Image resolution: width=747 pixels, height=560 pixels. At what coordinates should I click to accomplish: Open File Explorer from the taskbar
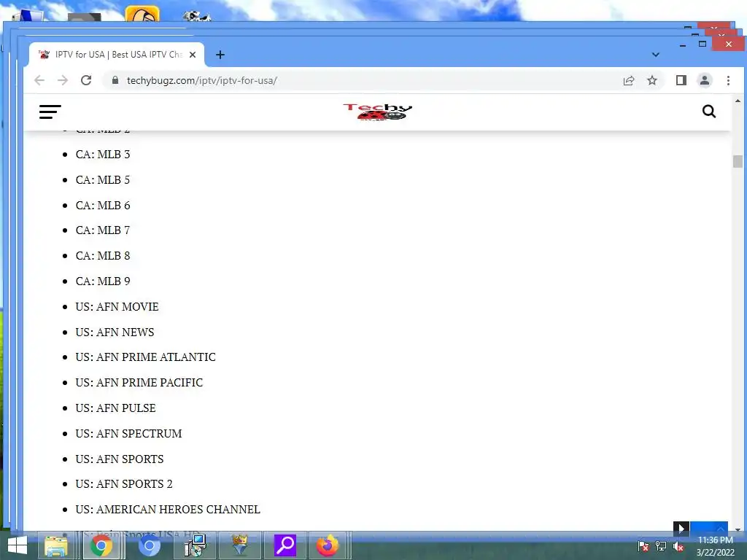(55, 545)
